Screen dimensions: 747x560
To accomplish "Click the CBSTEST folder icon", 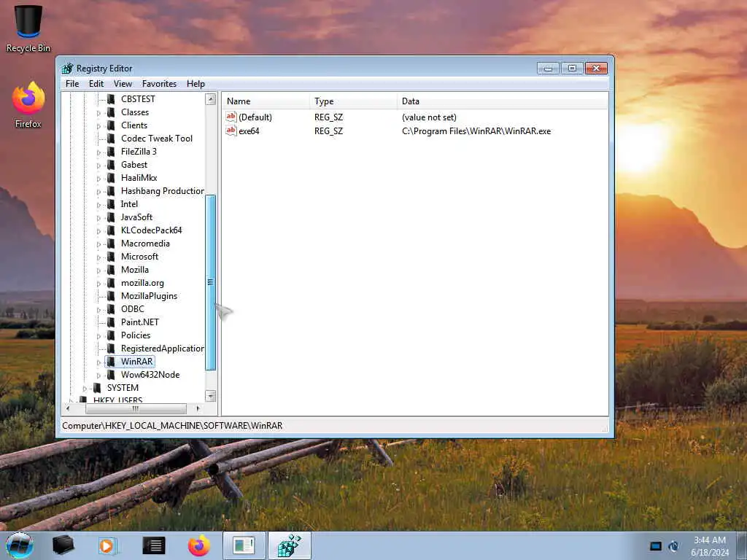I will [x=111, y=99].
